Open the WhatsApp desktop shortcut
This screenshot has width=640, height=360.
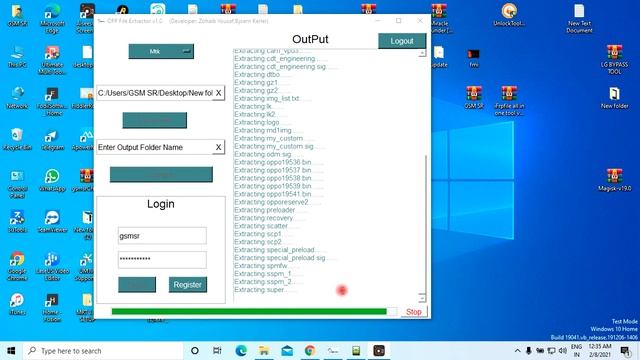52,180
